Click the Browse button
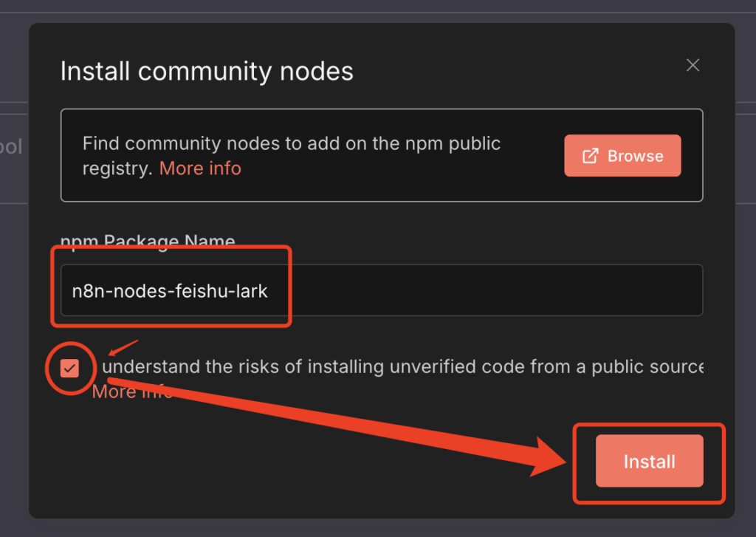Screen dimensions: 756x537 pyautogui.click(x=622, y=156)
